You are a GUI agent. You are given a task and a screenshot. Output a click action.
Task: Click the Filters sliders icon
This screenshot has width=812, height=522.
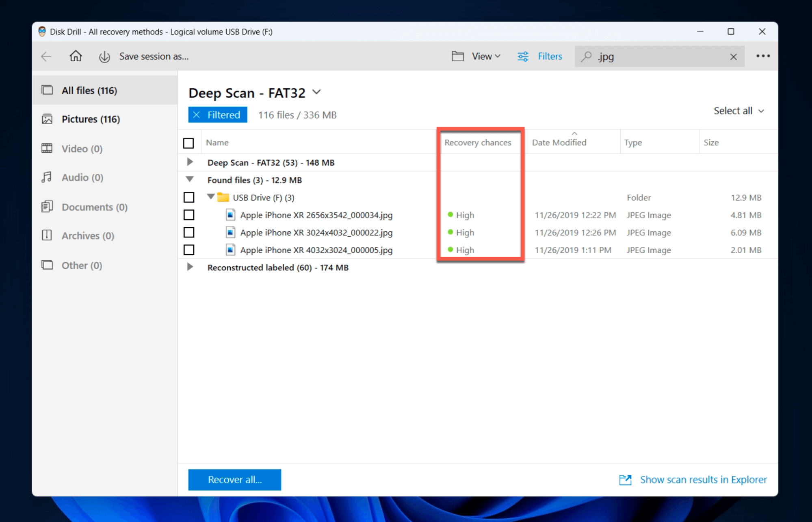(523, 56)
